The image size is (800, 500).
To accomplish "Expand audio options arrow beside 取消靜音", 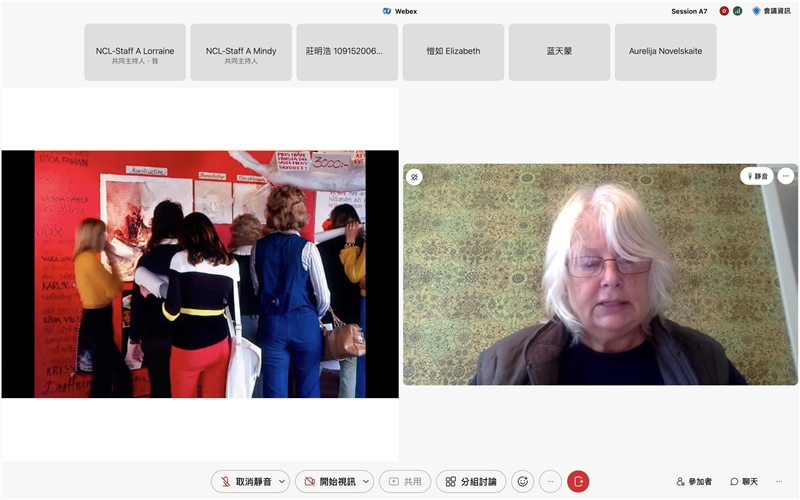I will click(x=282, y=481).
